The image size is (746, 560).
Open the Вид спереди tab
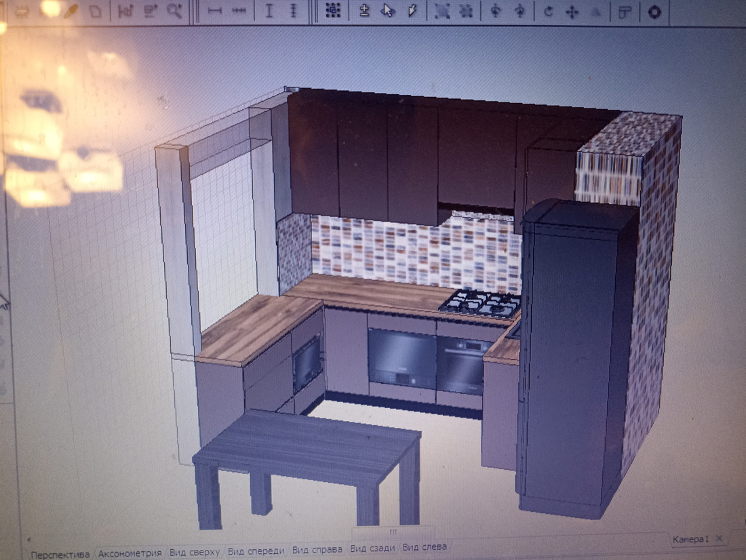[x=256, y=551]
